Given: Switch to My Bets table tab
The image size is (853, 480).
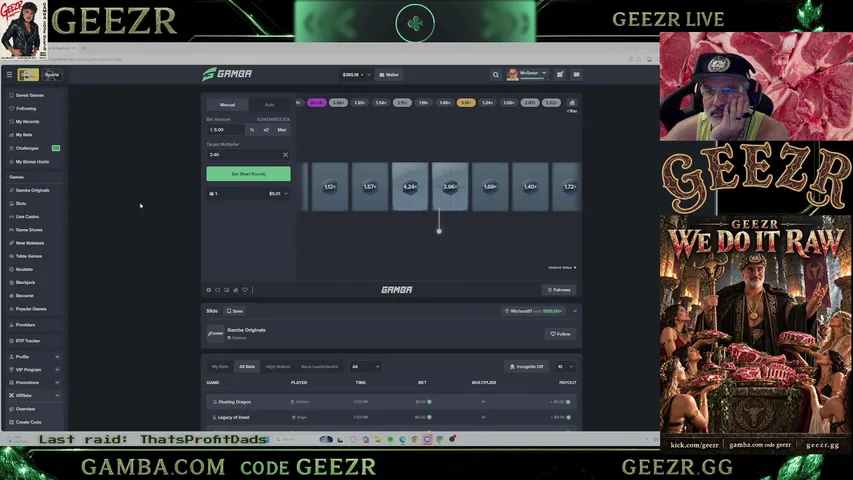Looking at the screenshot, I should 220,367.
